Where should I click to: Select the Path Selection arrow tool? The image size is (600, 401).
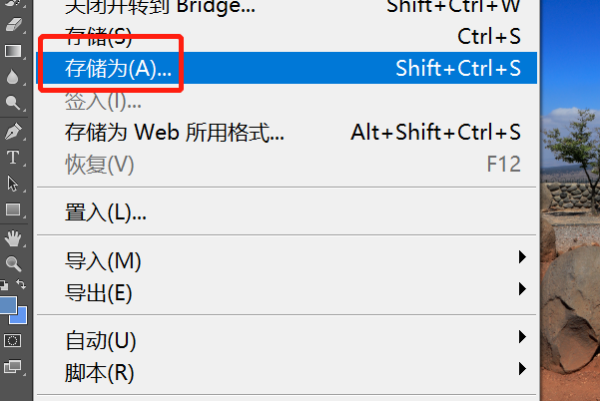tap(13, 184)
